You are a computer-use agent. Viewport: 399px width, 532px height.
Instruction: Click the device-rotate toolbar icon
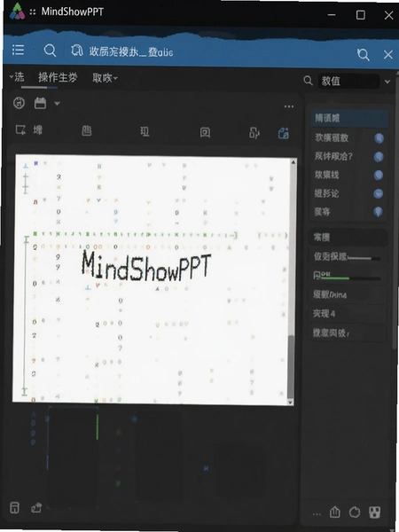[x=254, y=133]
